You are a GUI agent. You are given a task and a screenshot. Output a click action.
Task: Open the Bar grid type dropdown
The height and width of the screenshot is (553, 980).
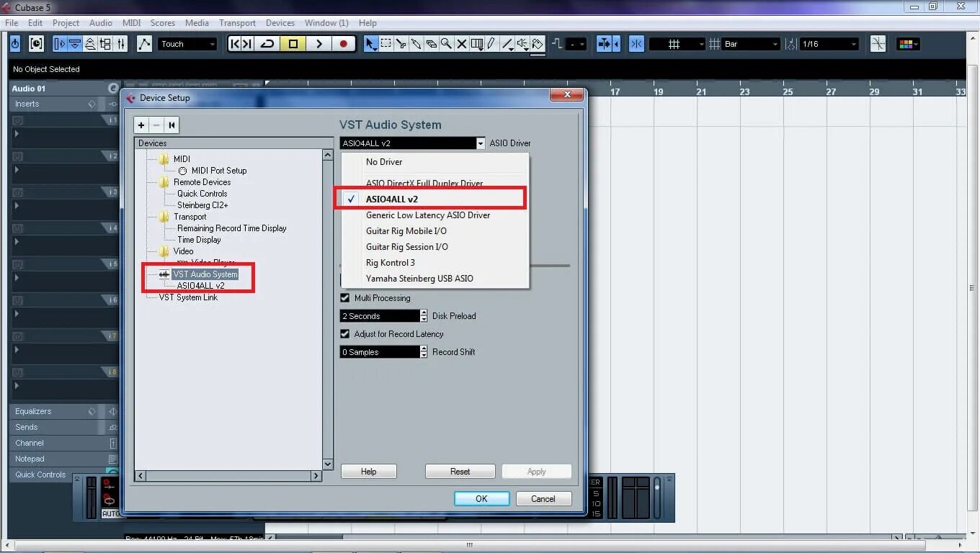pos(752,44)
